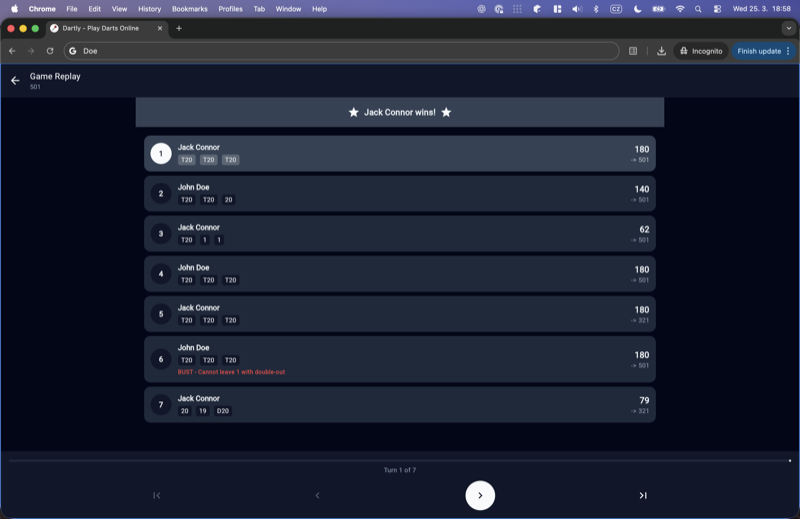Click the replay progress slider track
This screenshot has width=800, height=519.
[x=399, y=460]
